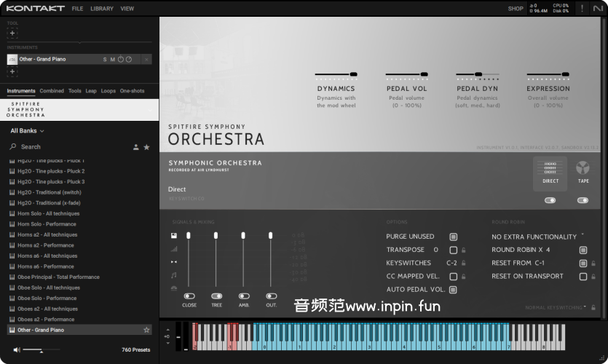Viewport: 608px width, 364px height.
Task: Click the save mixer preset icon
Action: (x=174, y=235)
